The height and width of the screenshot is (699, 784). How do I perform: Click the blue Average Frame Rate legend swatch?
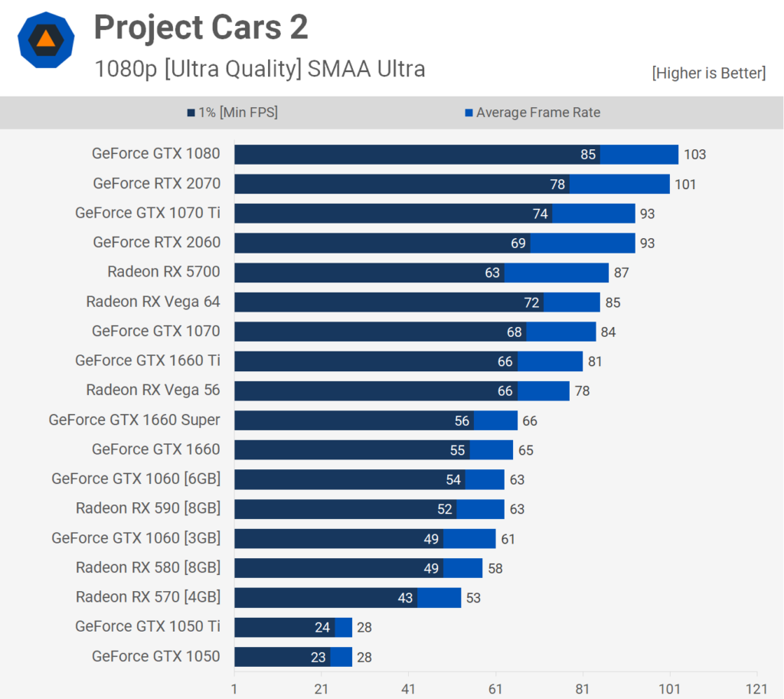point(469,113)
